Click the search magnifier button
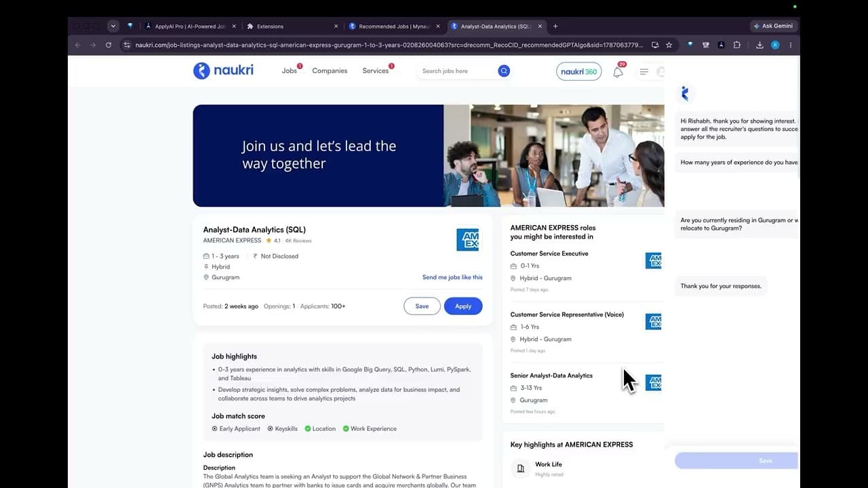Screen dimensions: 868x488 coord(504,70)
